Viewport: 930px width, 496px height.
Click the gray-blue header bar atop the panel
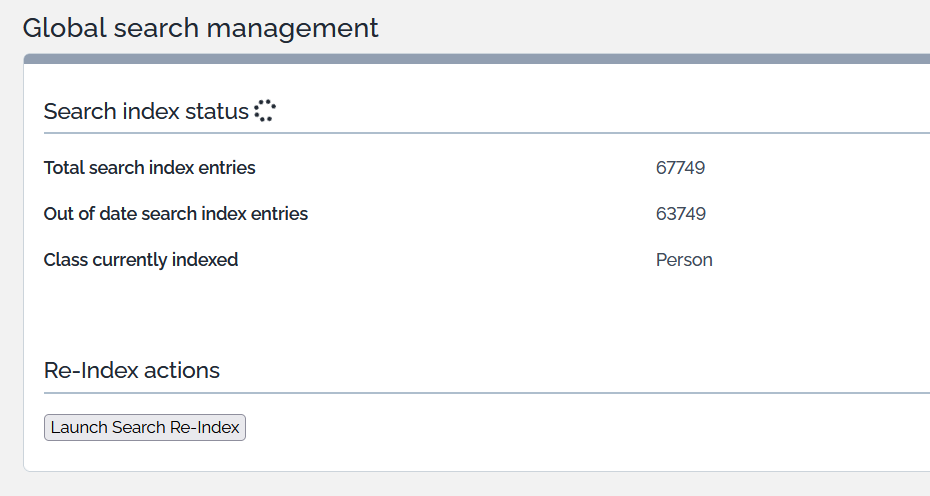pos(476,59)
